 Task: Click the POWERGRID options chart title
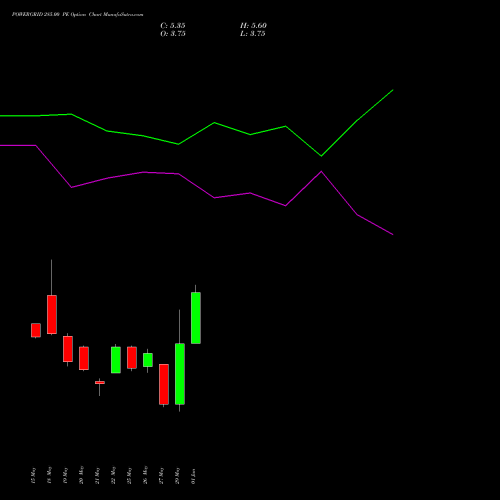point(77,15)
